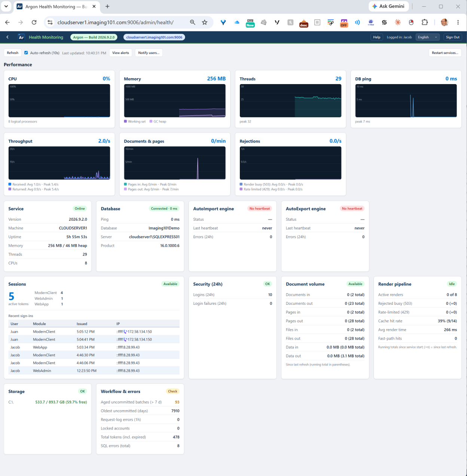This screenshot has width=467, height=476.
Task: Select the Argon Health Monitoring browser tab
Action: [x=57, y=6]
